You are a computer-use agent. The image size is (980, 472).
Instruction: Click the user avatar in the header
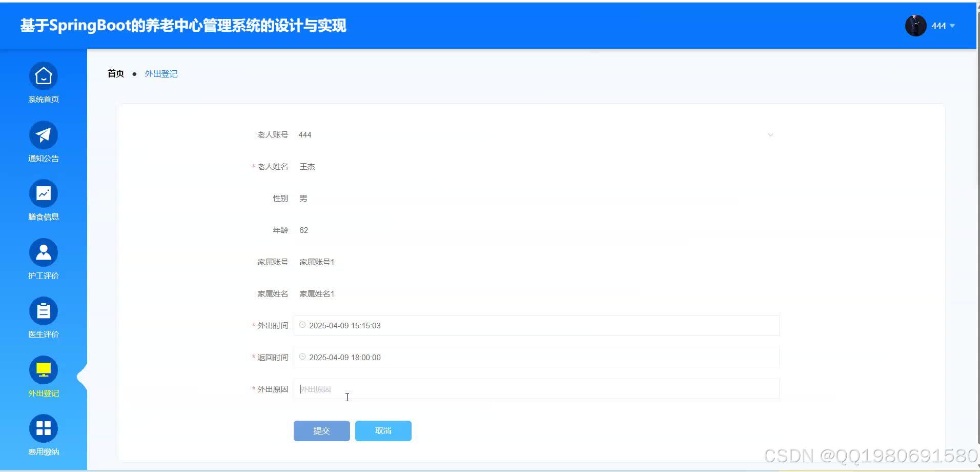pos(916,25)
